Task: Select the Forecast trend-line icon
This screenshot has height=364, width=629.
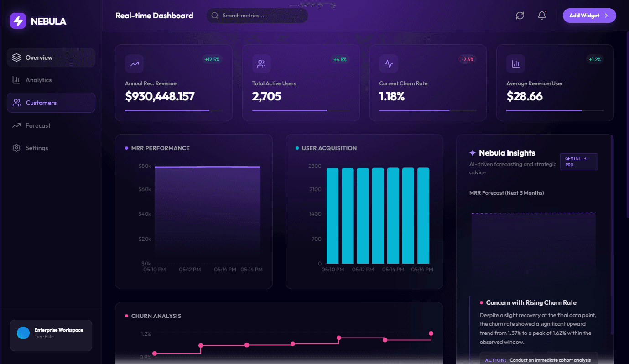Action: pyautogui.click(x=17, y=125)
